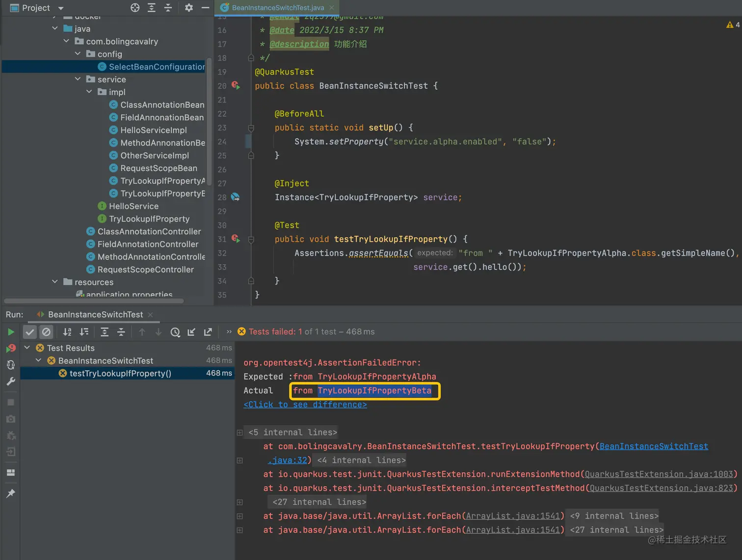Go to next failed test arrow
742x560 pixels.
click(x=159, y=332)
